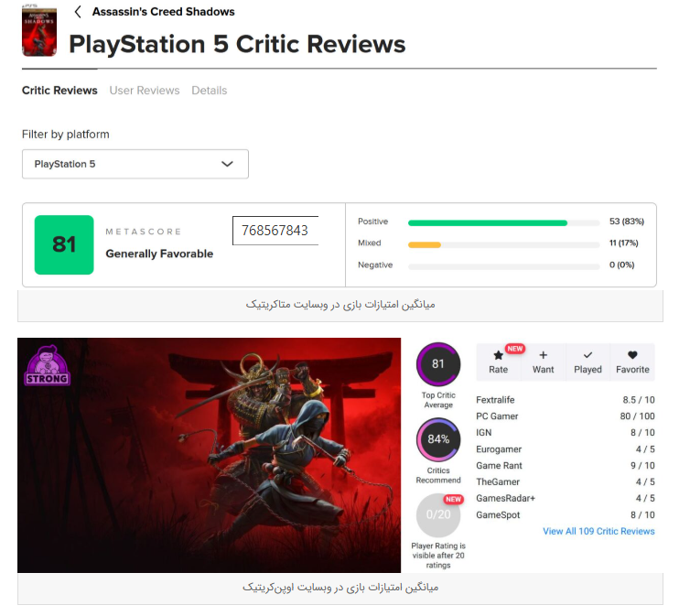This screenshot has height=616, width=690.
Task: Expand platform filter using chevron arrow
Action: click(227, 164)
